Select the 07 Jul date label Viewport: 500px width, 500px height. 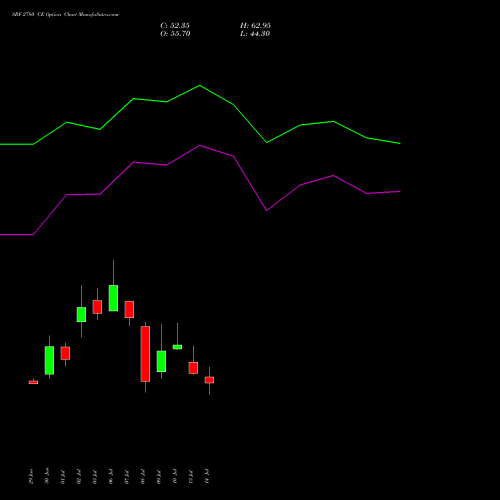127,477
